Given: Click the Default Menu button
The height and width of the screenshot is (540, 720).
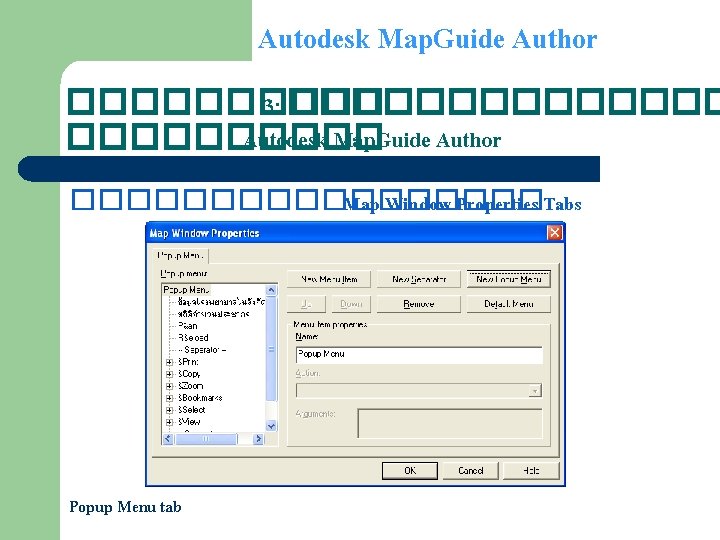Looking at the screenshot, I should click(508, 304).
